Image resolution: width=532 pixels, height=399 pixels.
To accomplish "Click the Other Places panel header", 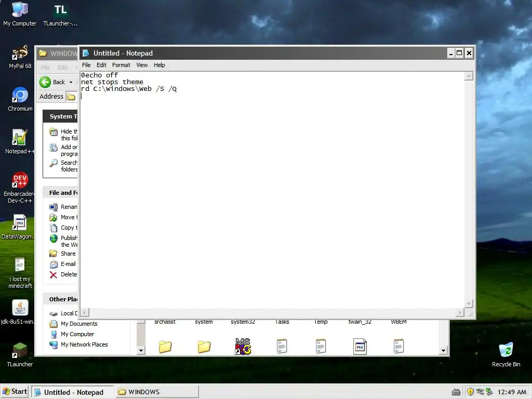I will click(60, 299).
